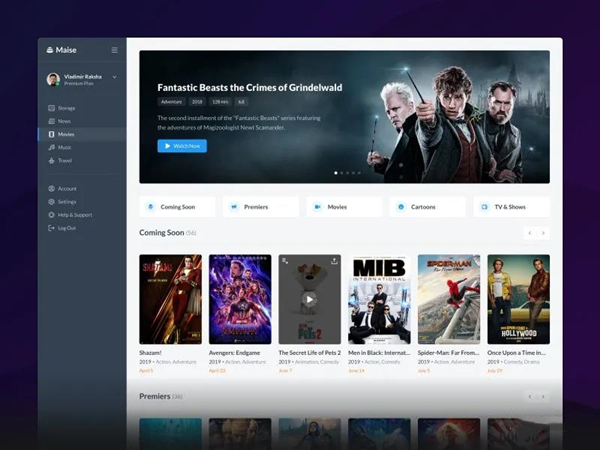Click the Storage icon
The image size is (600, 450).
point(51,108)
